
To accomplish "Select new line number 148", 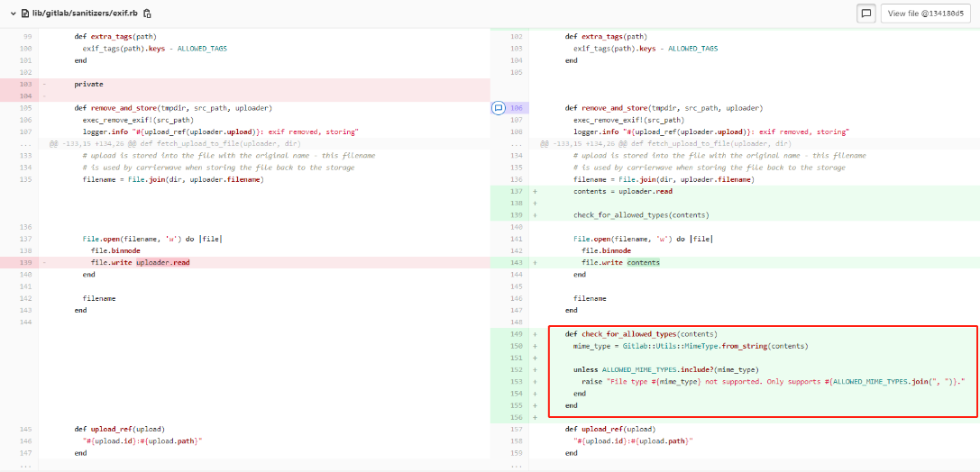I will [517, 322].
